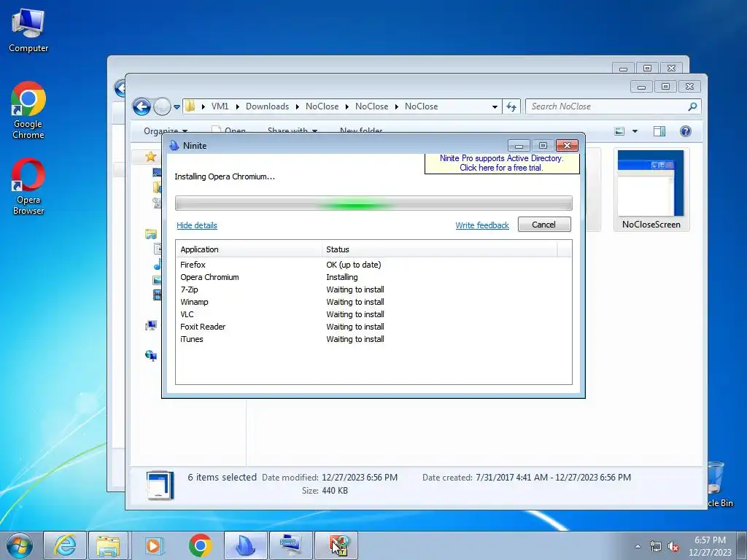This screenshot has width=747, height=560.
Task: Click the Network icon in navigation pane
Action: [x=150, y=355]
